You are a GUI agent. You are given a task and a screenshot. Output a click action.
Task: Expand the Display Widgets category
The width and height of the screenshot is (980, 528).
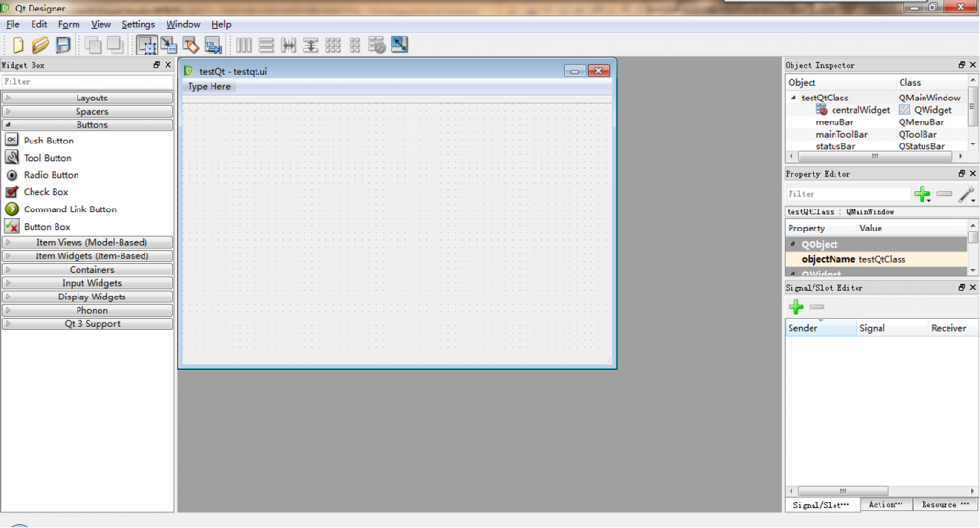coord(87,297)
